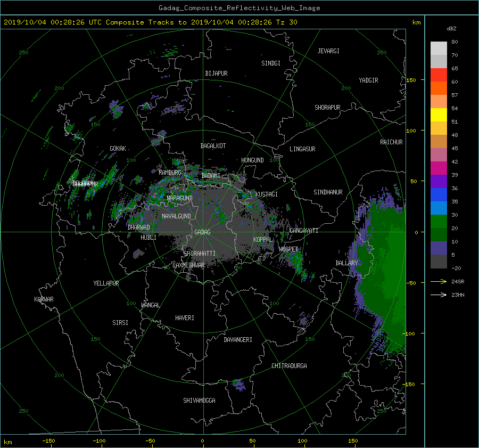Click the SHORAPUR city label
This screenshot has height=448, width=479.
point(327,108)
